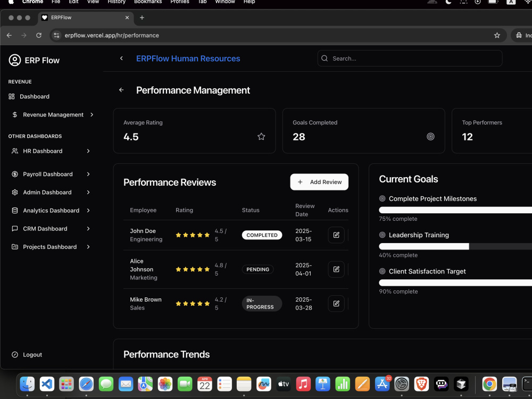Viewport: 532px width, 399px height.
Task: Click the Top Performers value '12'
Action: (467, 137)
